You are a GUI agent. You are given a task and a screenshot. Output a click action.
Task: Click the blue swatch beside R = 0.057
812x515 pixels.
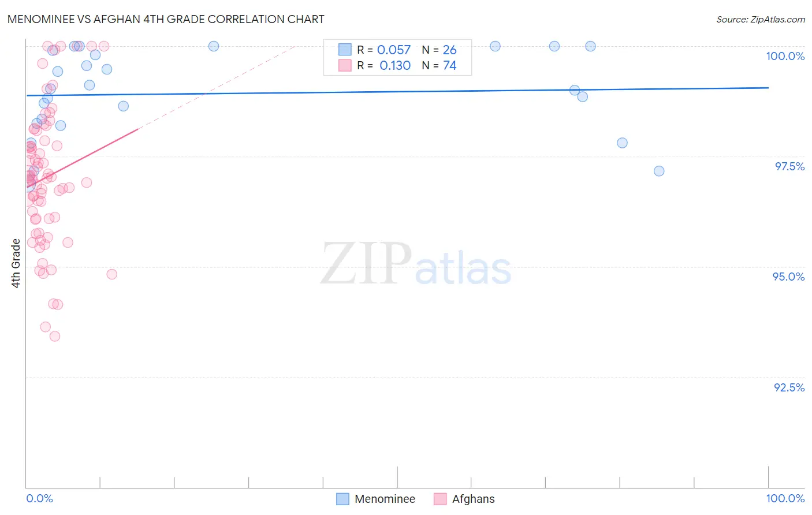345,50
